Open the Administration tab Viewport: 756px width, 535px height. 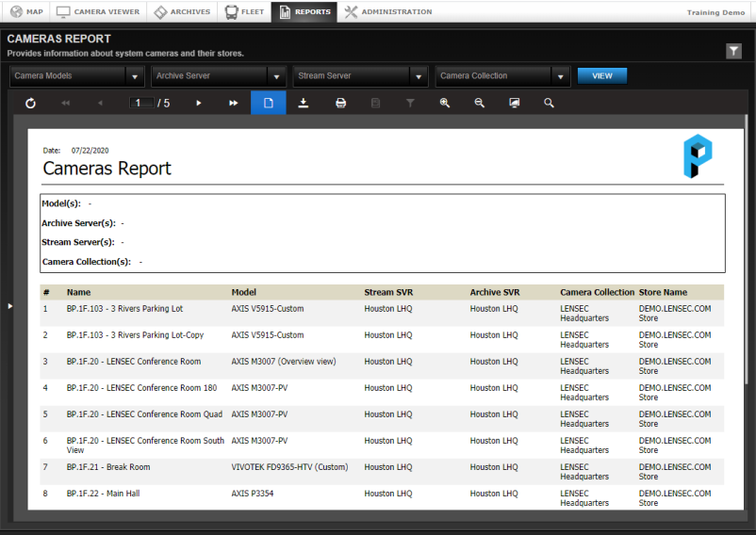pos(388,11)
